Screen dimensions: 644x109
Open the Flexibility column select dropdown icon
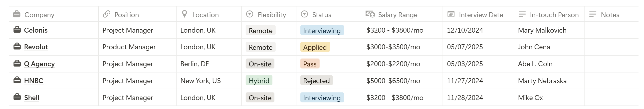coord(249,14)
